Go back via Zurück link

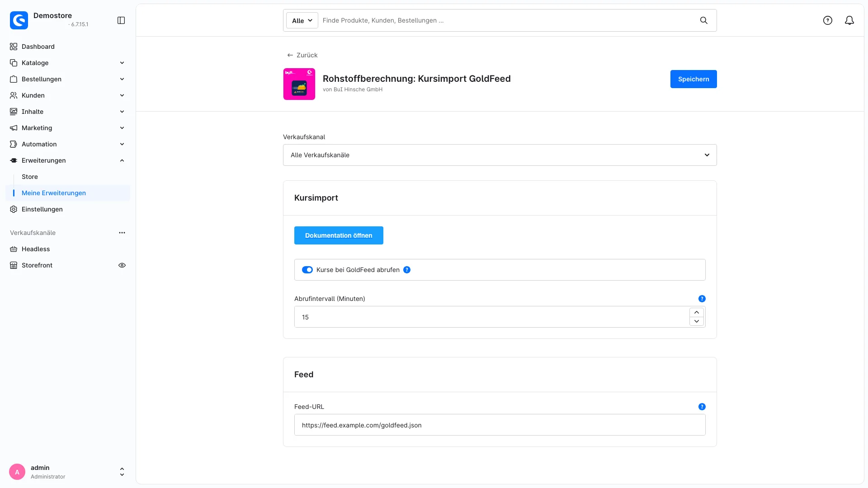pos(302,55)
